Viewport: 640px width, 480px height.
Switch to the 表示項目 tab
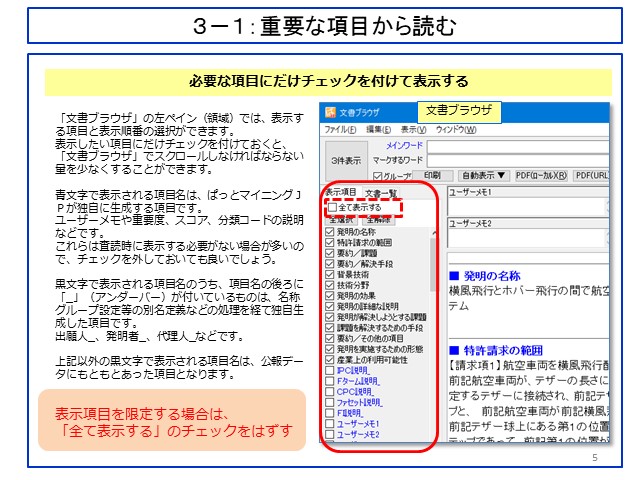[x=341, y=192]
